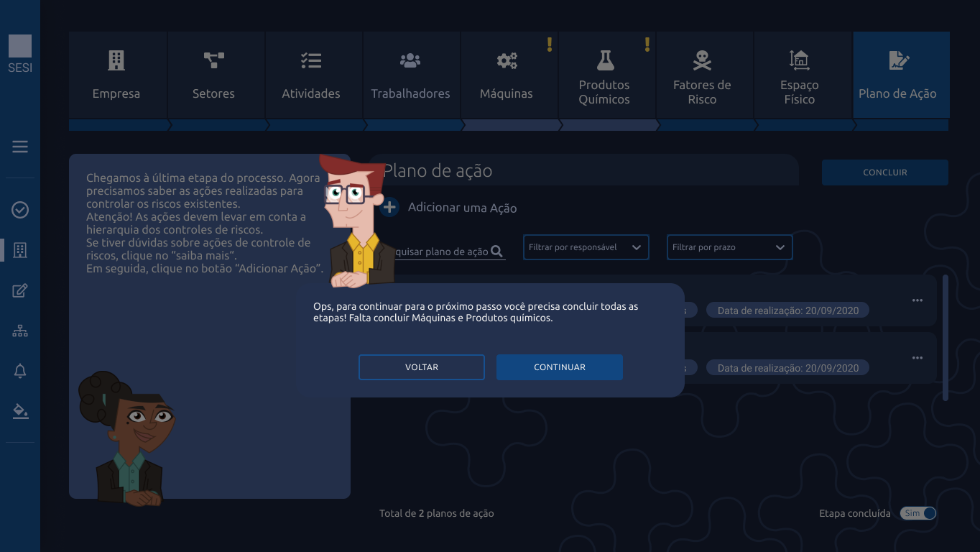This screenshot has height=552, width=980.
Task: Click the SESI logo in the sidebar
Action: click(20, 54)
